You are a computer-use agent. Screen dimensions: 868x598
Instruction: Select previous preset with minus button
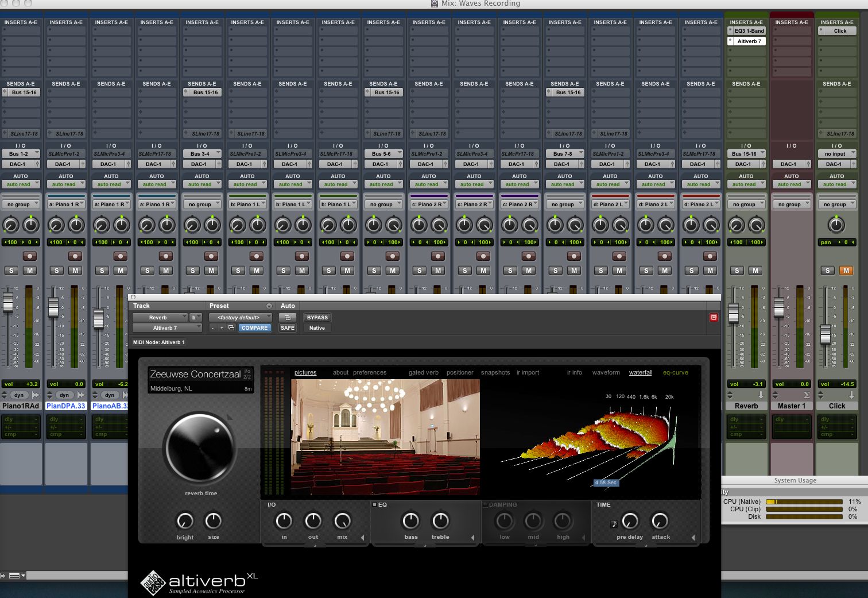213,328
